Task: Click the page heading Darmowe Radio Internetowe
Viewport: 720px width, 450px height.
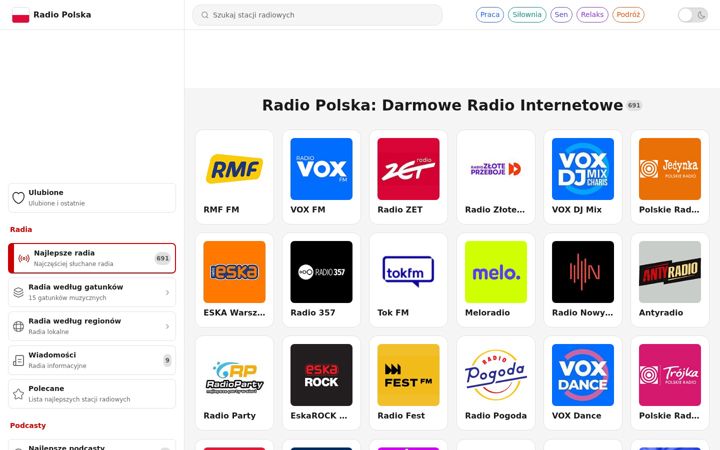Action: click(x=443, y=105)
